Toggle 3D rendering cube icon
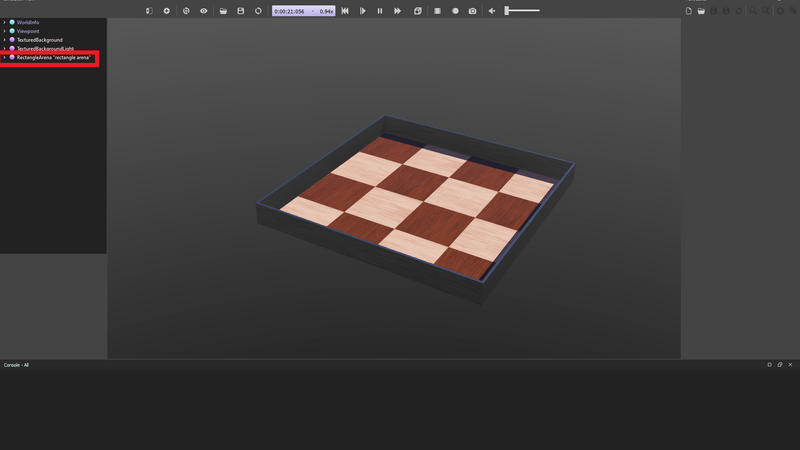Screen dimensions: 800x450 [x=418, y=11]
